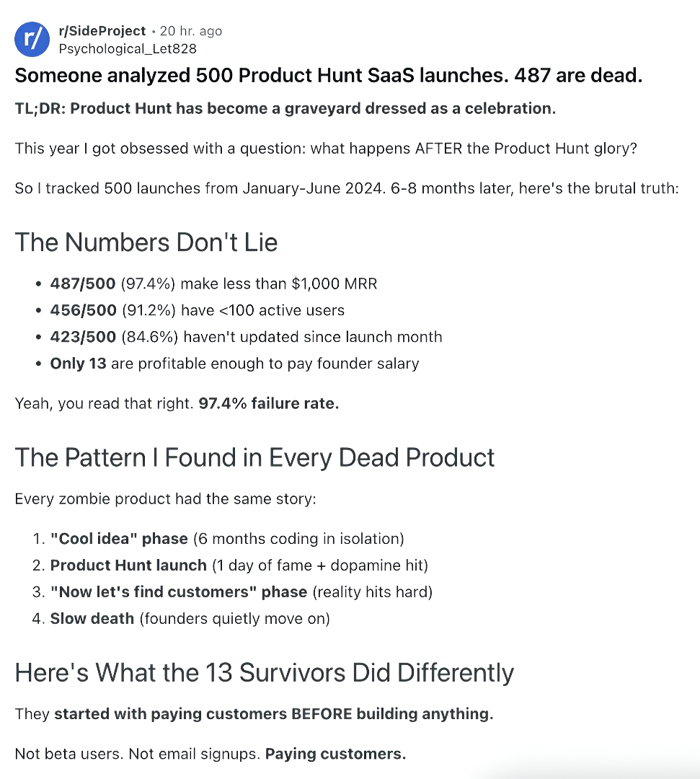Click "The Pattern I Found in Every Dead Product" heading
Viewport: 700px width, 779px height.
pos(254,457)
